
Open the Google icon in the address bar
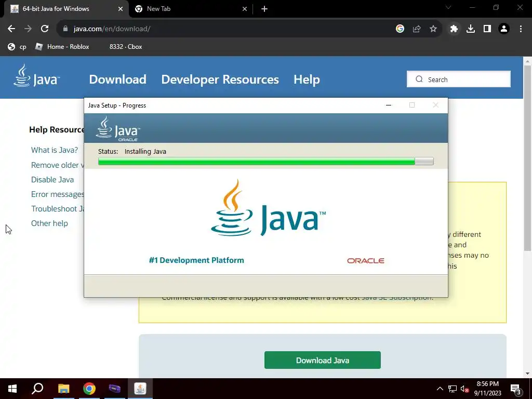point(400,29)
